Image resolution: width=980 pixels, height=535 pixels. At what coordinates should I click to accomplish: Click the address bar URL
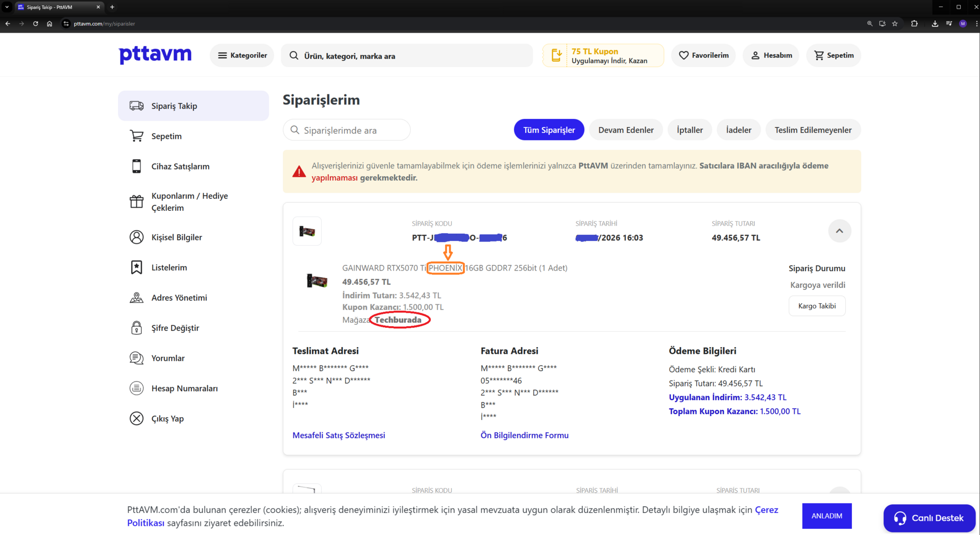coord(104,23)
